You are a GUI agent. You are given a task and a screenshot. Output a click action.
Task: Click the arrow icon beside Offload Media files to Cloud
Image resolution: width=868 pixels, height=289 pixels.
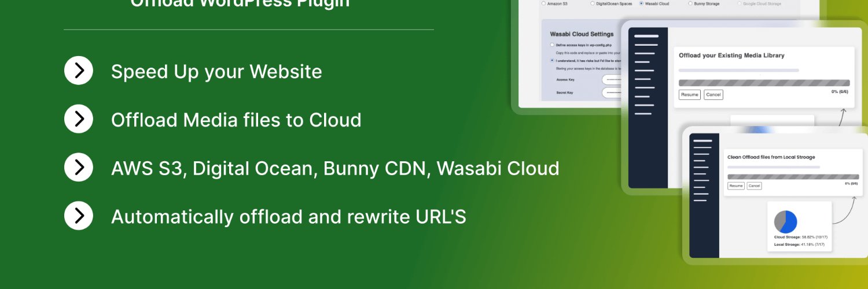pyautogui.click(x=79, y=118)
